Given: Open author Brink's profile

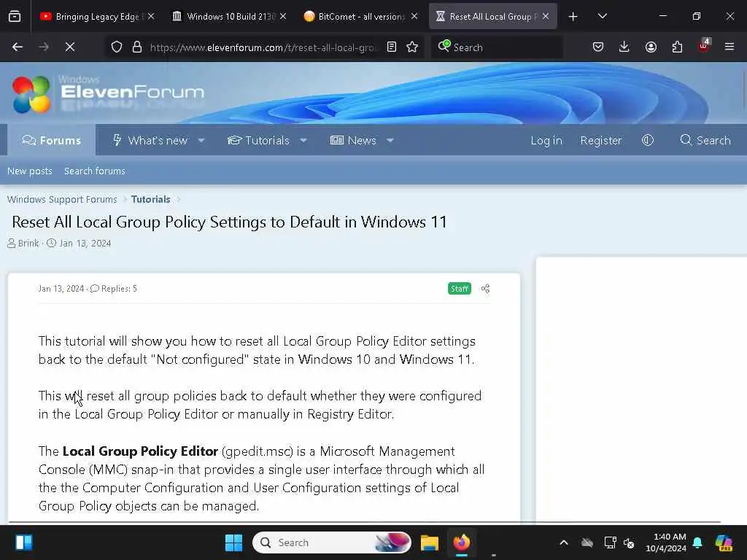Looking at the screenshot, I should point(28,244).
